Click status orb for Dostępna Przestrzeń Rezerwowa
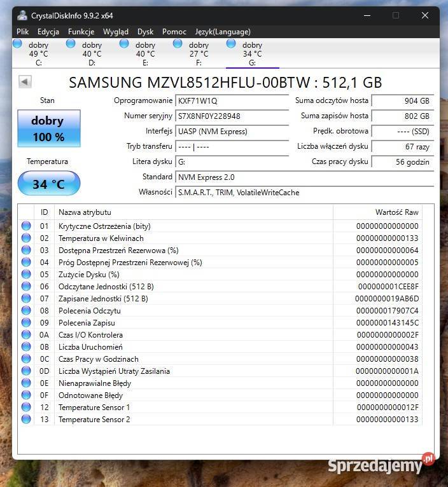Viewport: 448px width, 487px height. tap(26, 250)
